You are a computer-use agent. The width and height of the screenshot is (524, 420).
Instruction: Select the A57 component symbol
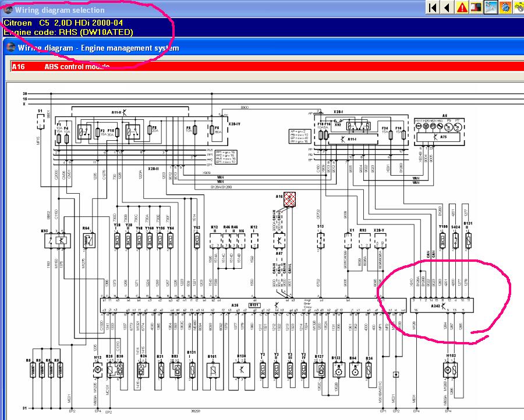coord(279,240)
